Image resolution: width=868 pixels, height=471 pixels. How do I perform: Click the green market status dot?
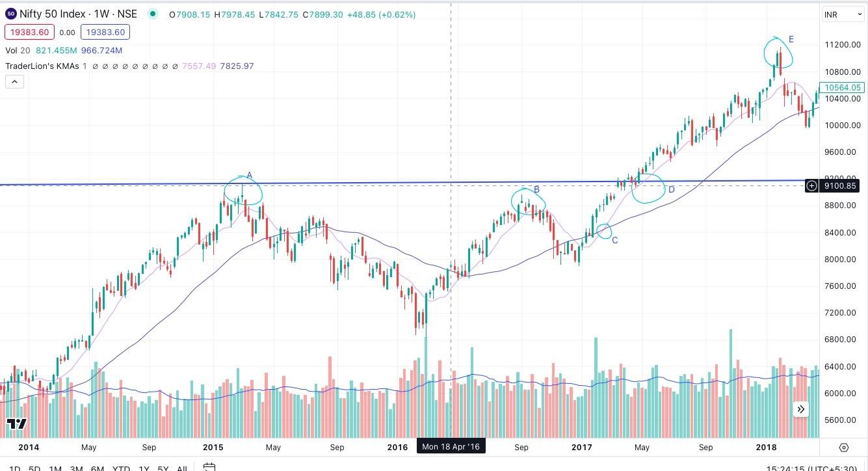pos(152,14)
